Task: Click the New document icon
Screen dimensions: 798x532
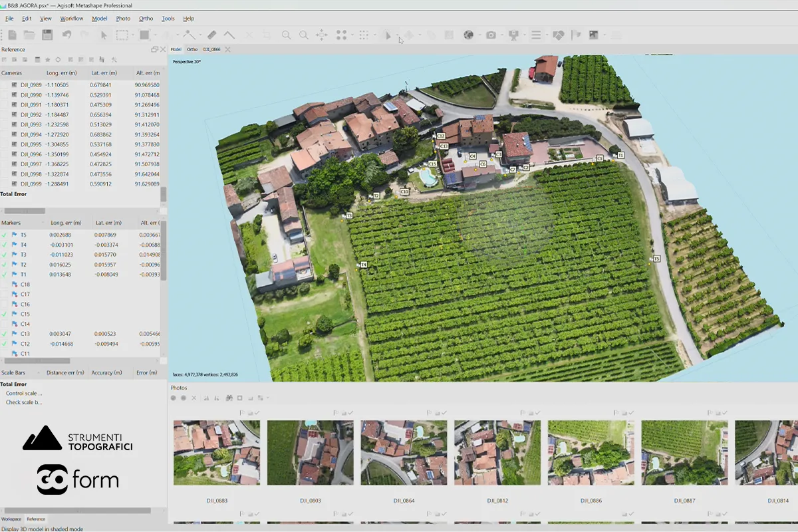Action: click(12, 35)
